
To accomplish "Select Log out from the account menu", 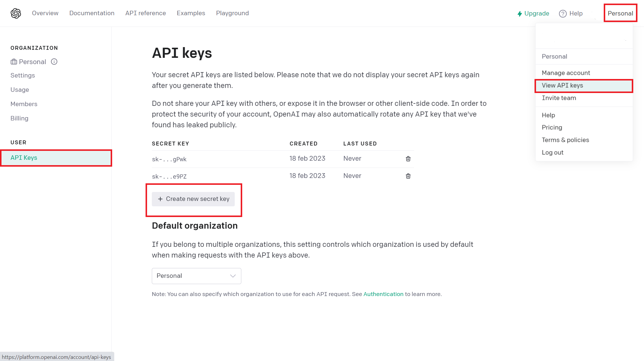I will point(552,152).
